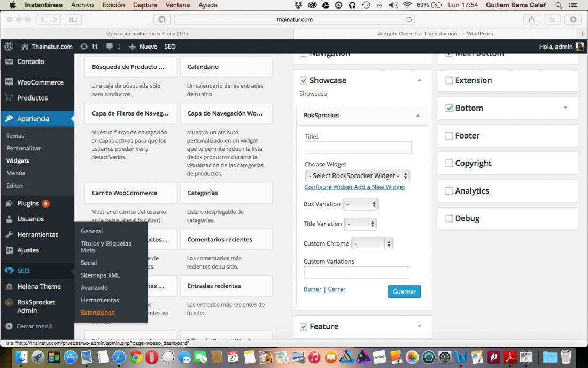Viewport: 588px width, 368px height.
Task: Select Sitemaps XML in SEO submenu
Action: coord(100,275)
